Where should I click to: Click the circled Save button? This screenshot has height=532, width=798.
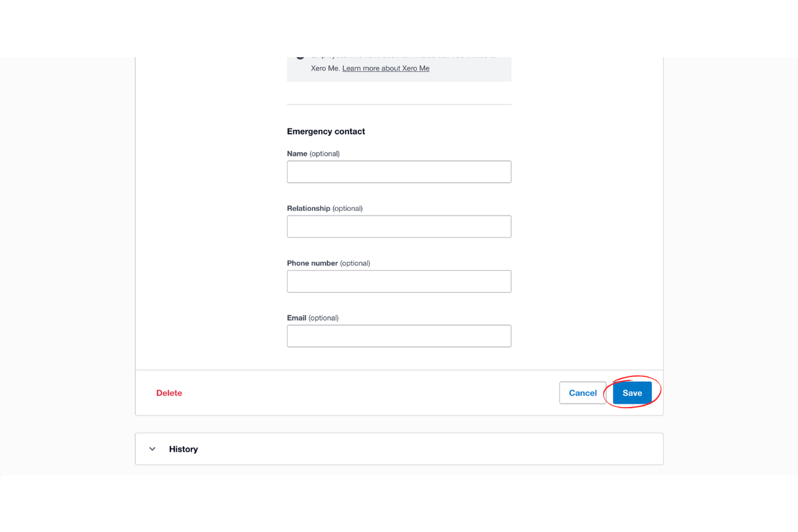[x=632, y=392]
